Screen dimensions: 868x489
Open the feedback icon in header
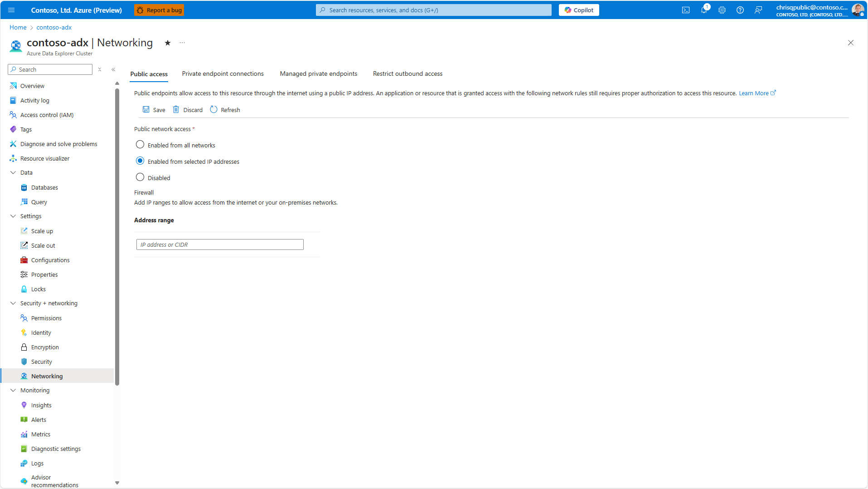click(x=758, y=10)
